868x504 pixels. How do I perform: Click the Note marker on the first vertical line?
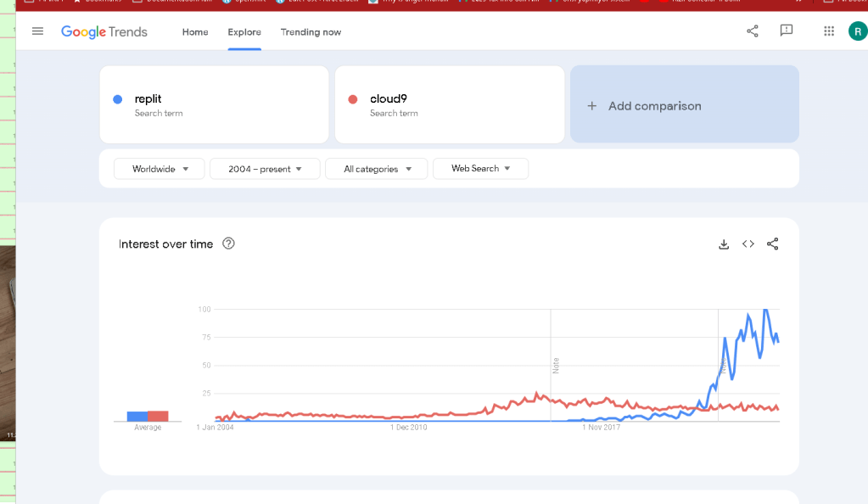556,366
